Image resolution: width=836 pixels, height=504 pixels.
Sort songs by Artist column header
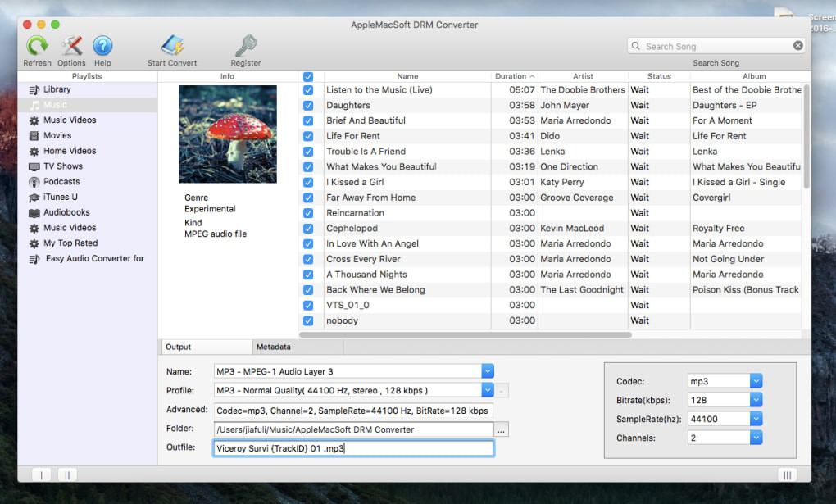click(583, 76)
